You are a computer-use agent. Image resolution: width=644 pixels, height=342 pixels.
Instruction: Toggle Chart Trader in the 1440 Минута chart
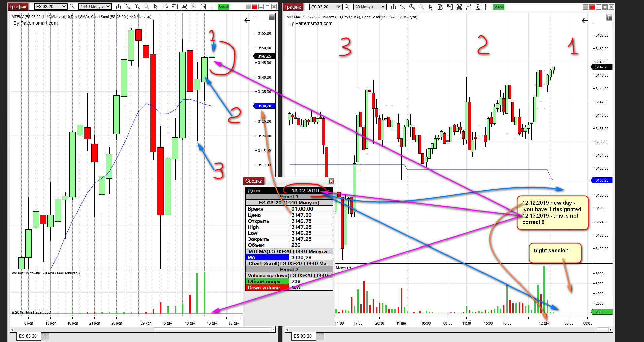point(175,7)
